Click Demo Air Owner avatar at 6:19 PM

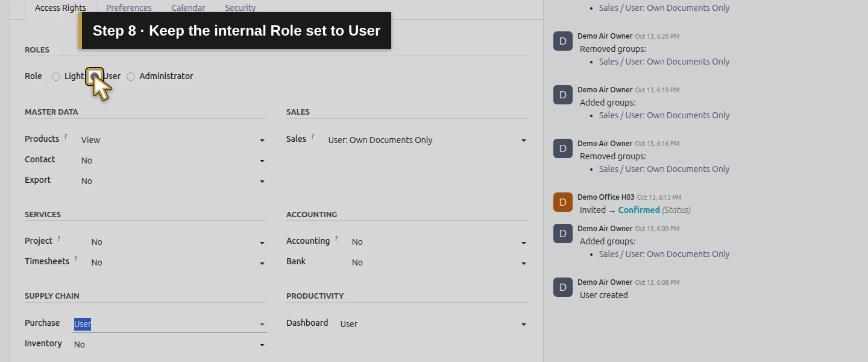[563, 95]
